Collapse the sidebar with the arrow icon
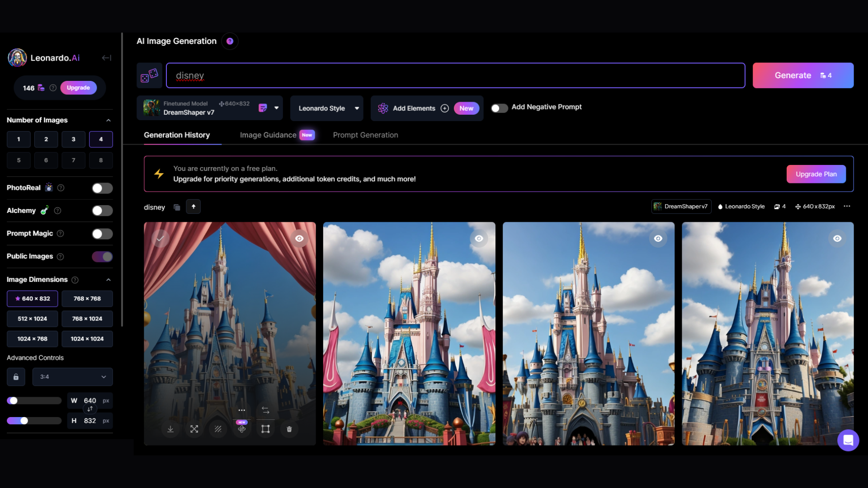The width and height of the screenshot is (868, 488). (106, 58)
